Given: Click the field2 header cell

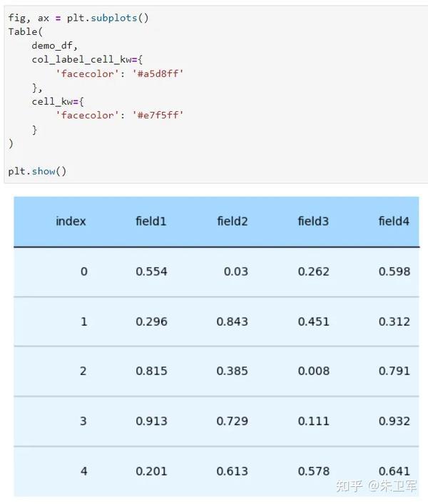Looking at the screenshot, I should coord(232,221).
